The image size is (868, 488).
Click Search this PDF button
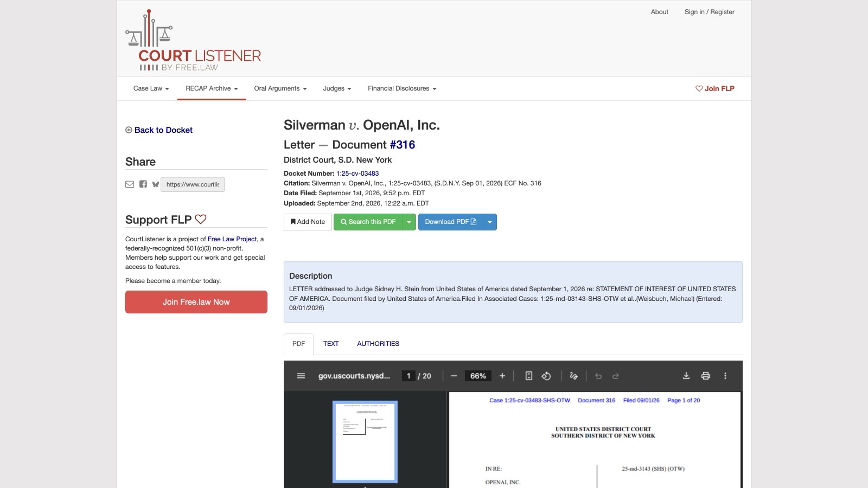click(368, 222)
